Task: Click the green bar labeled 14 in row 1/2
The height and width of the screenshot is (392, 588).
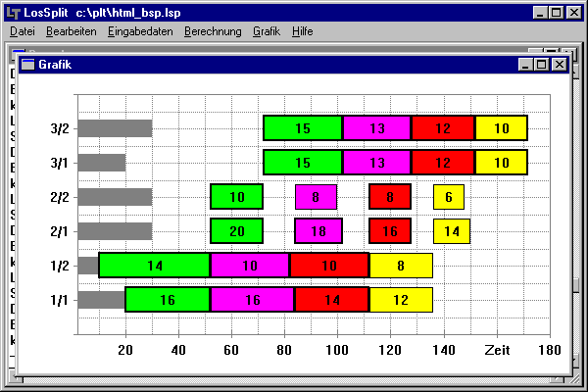Action: click(x=154, y=266)
